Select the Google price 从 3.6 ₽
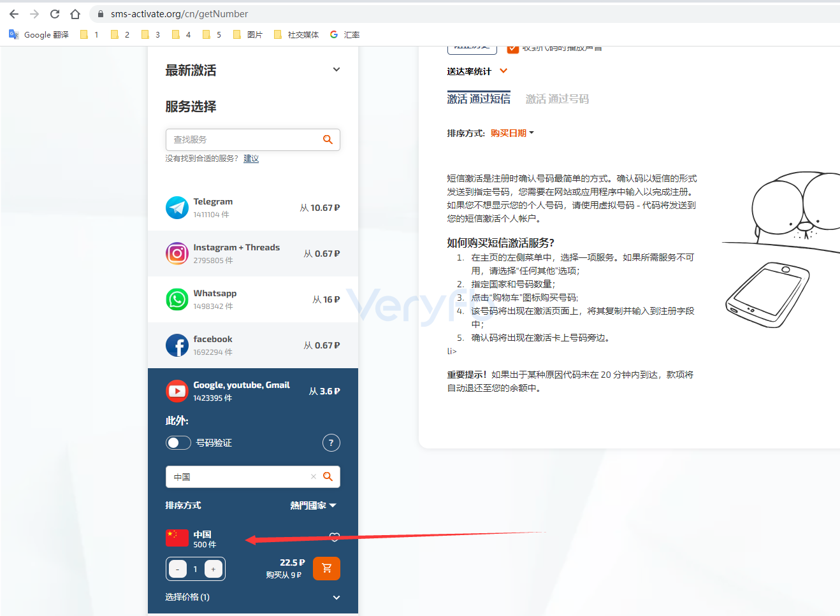Viewport: 840px width, 616px height. click(324, 391)
